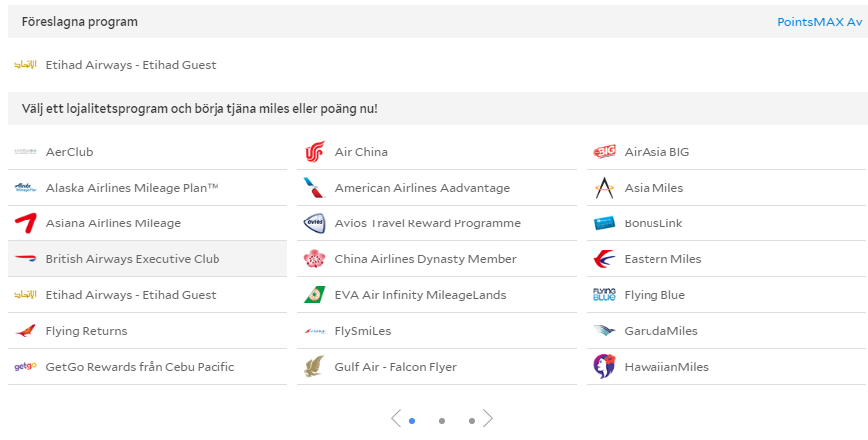Click the Asiana Airlines red logo
This screenshot has width=868, height=440.
[x=25, y=223]
